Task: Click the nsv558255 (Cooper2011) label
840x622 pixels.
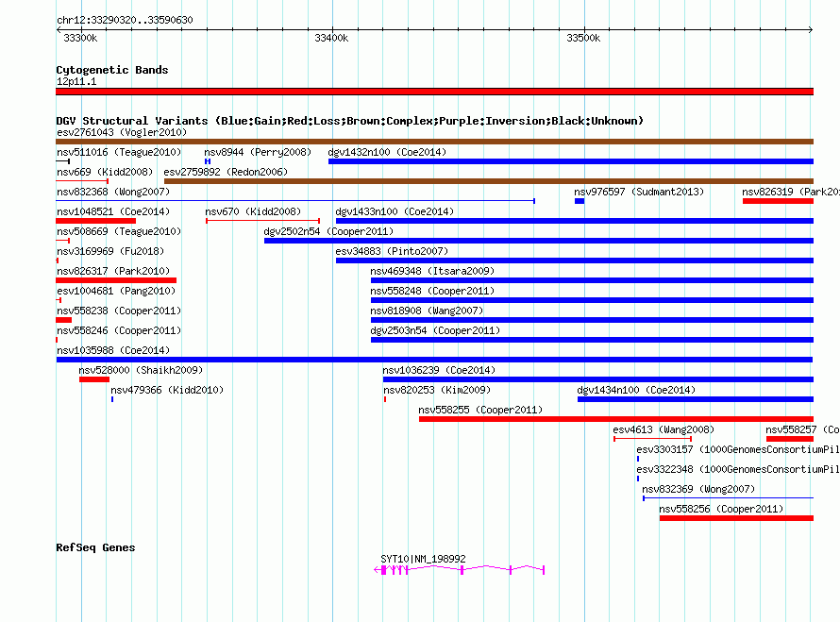Action: coord(480,410)
